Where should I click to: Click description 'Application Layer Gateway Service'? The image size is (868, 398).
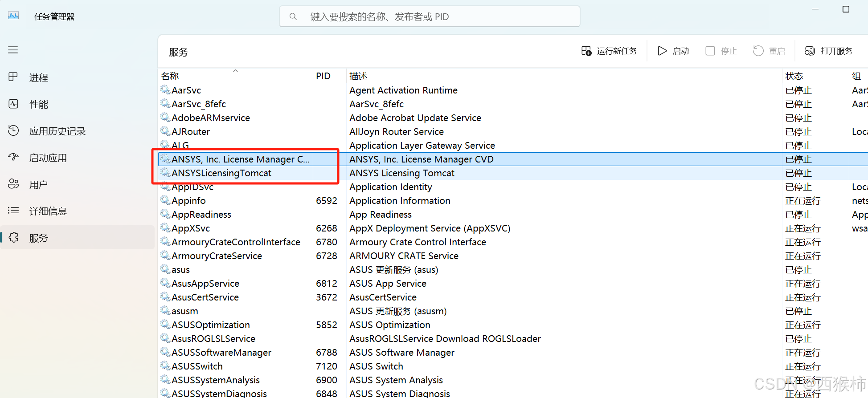[422, 145]
